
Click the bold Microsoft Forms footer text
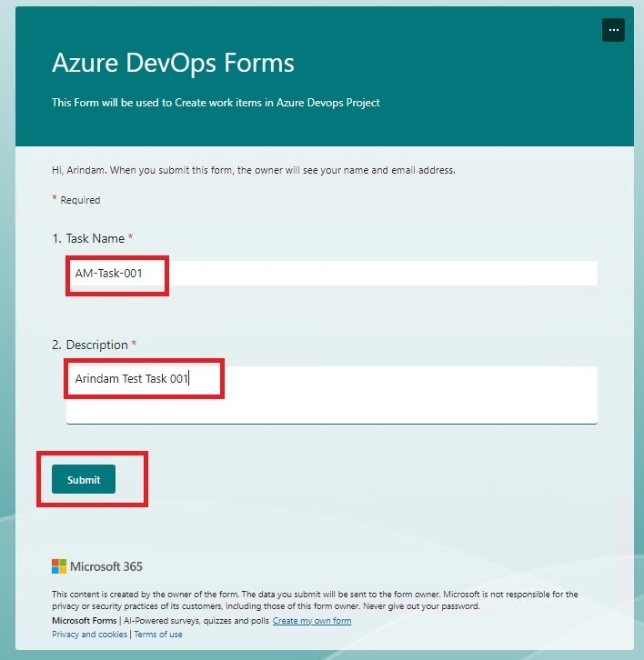[85, 620]
